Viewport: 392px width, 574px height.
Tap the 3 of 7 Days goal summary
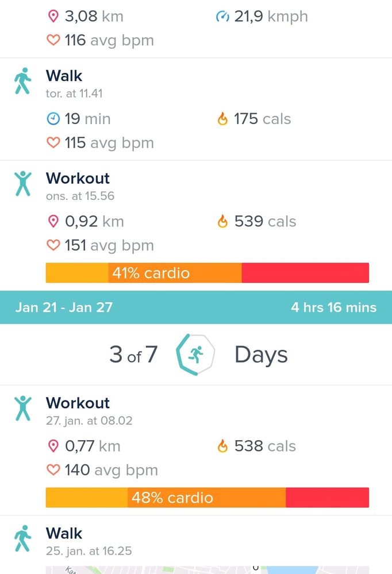pyautogui.click(x=133, y=355)
